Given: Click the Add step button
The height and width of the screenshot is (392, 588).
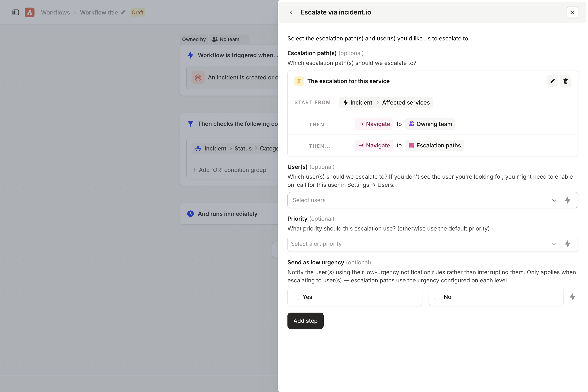Looking at the screenshot, I should point(305,321).
